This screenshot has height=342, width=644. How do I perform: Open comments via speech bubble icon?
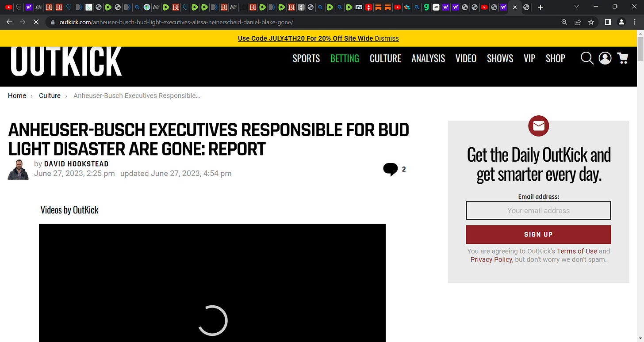pos(391,169)
